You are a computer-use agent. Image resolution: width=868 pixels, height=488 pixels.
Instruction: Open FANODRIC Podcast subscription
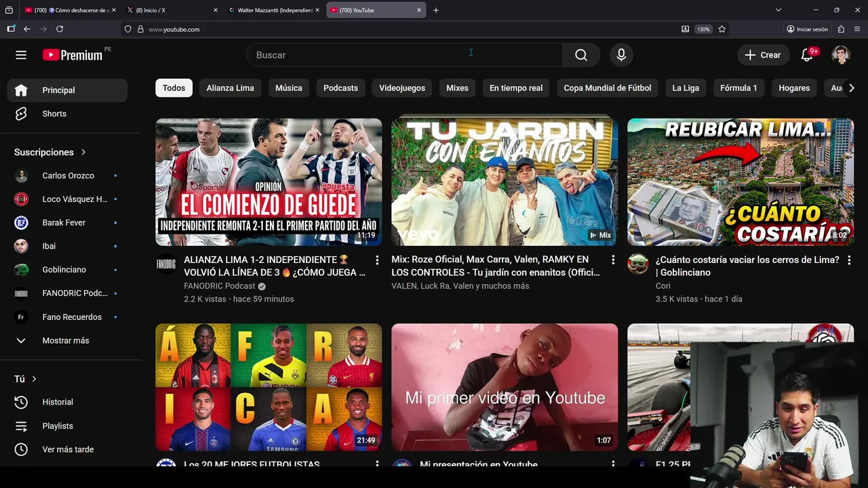tap(67, 293)
